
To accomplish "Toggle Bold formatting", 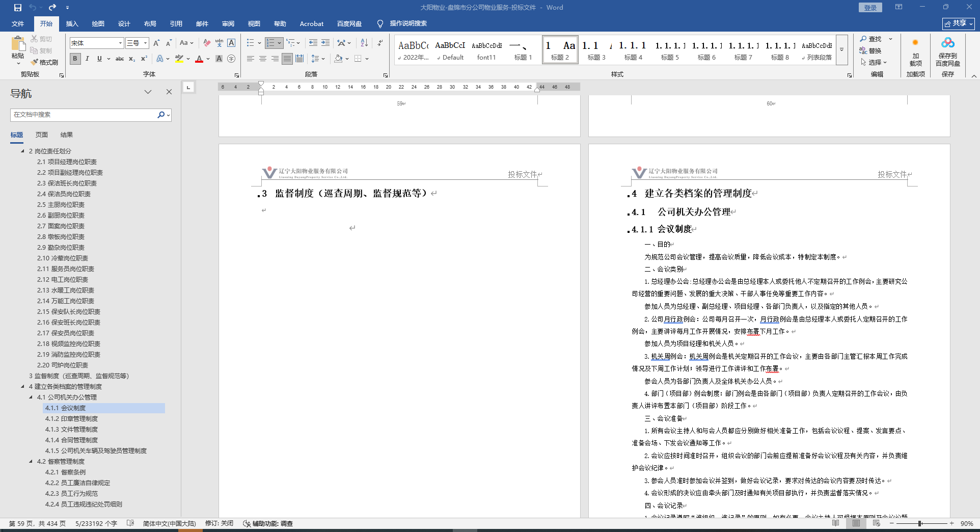I will 75,59.
